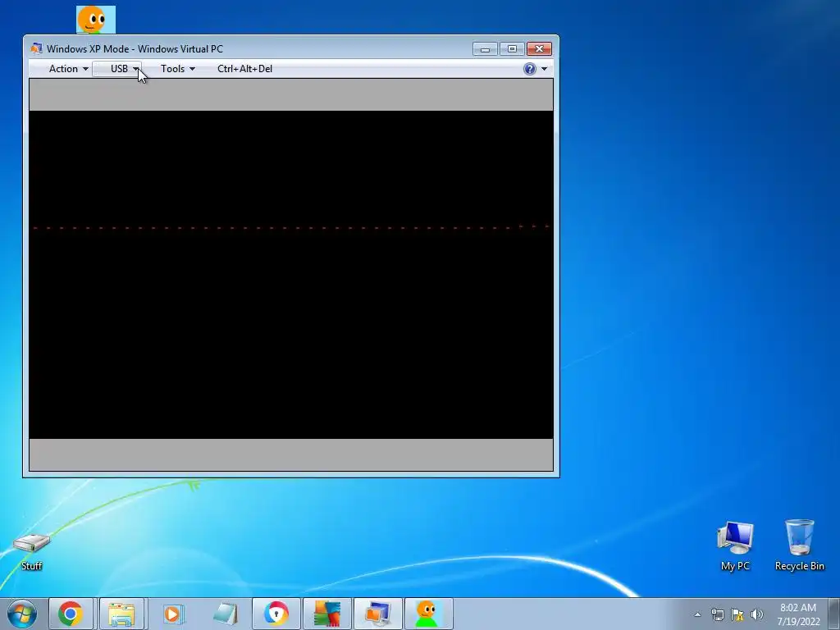Open Windows Media Player from the taskbar

pyautogui.click(x=172, y=614)
